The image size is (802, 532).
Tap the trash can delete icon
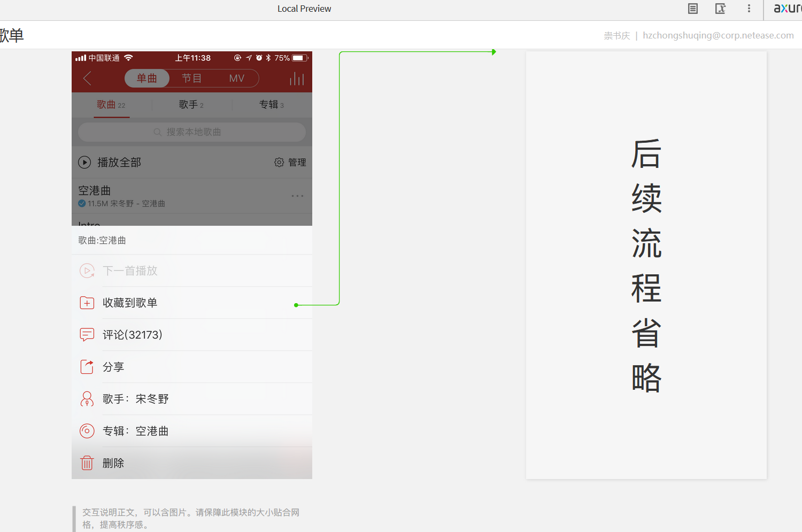(87, 463)
